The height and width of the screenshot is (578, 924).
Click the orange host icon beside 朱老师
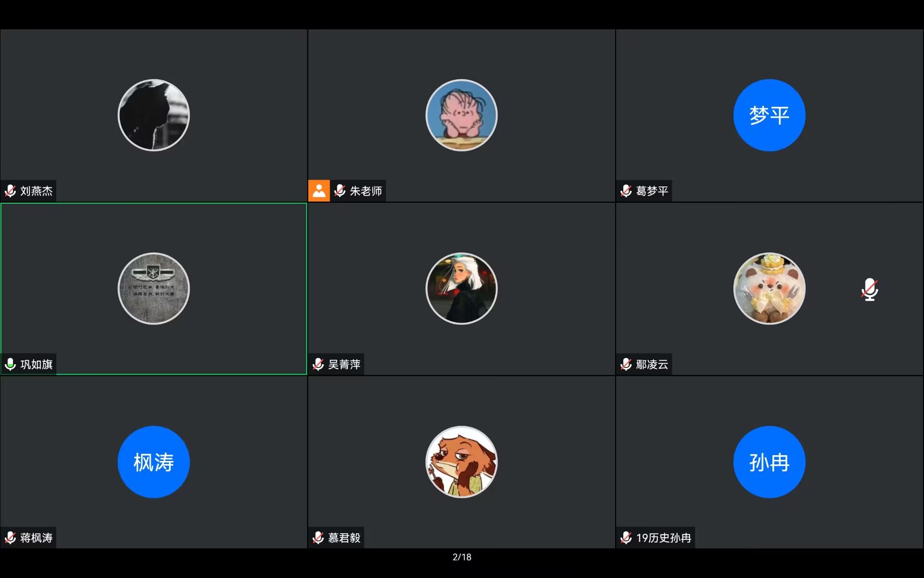pyautogui.click(x=319, y=191)
